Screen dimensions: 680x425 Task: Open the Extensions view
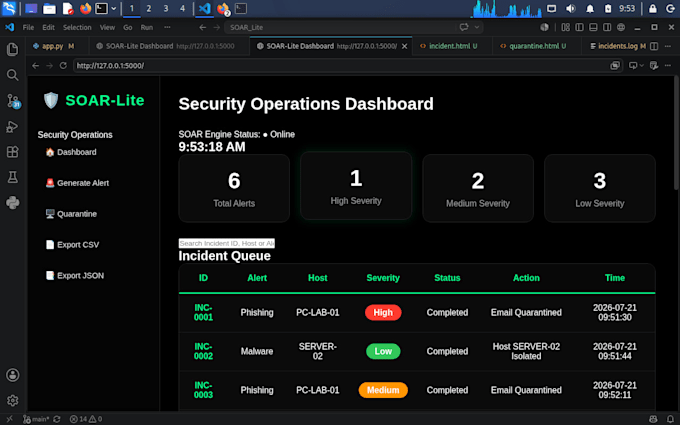click(13, 152)
